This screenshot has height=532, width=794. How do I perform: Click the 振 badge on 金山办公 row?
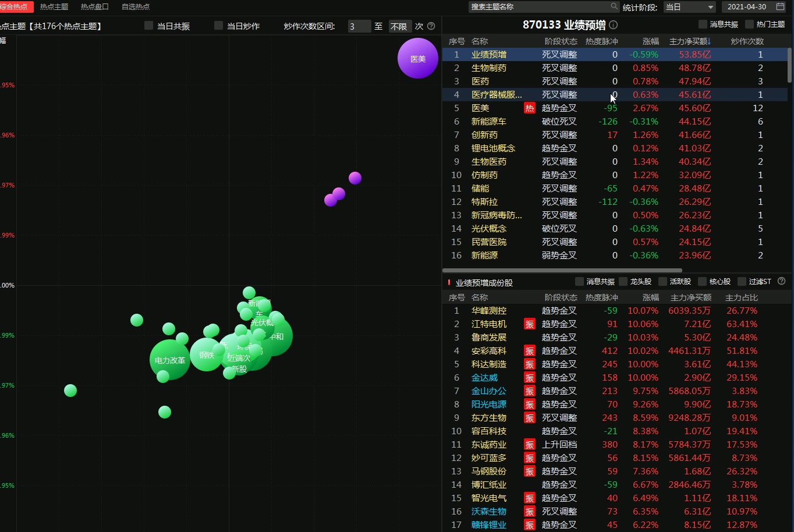530,391
